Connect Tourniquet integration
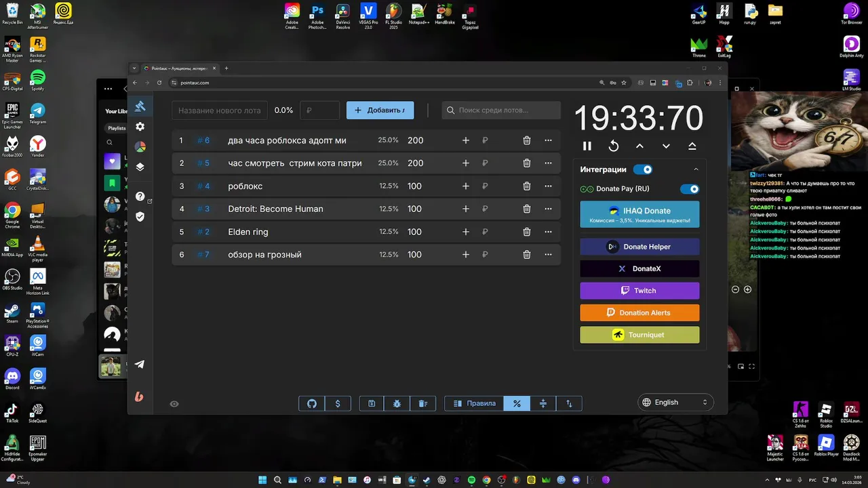This screenshot has width=868, height=488. click(639, 335)
